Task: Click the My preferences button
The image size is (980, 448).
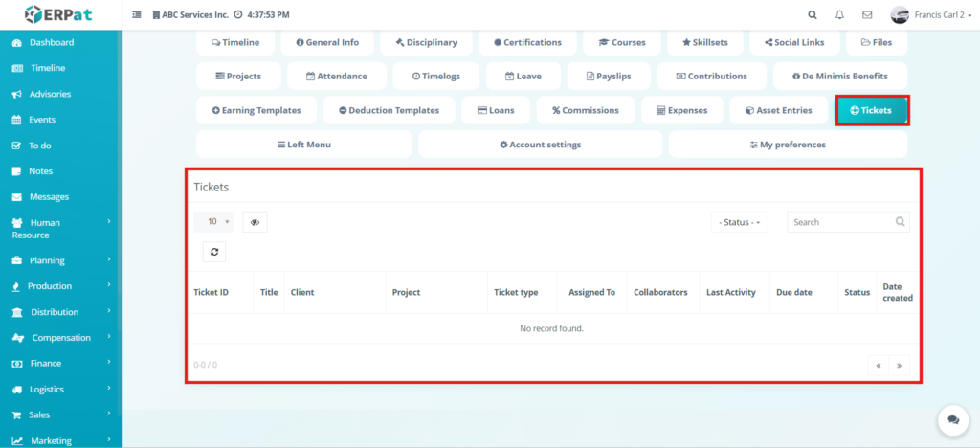Action: tap(788, 145)
